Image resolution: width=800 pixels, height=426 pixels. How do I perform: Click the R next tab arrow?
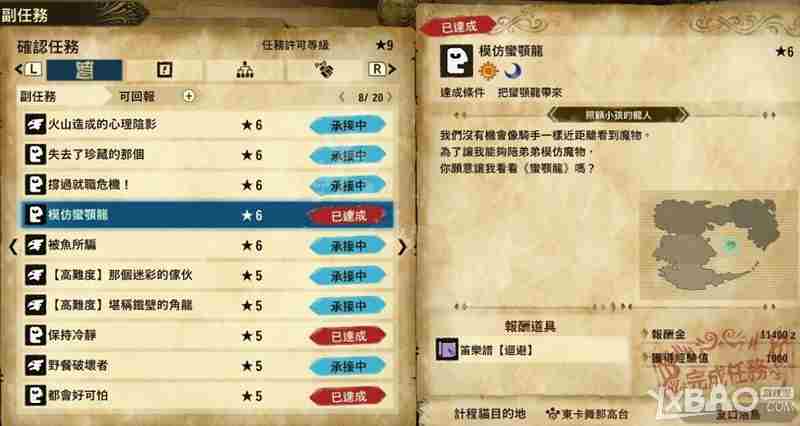383,69
